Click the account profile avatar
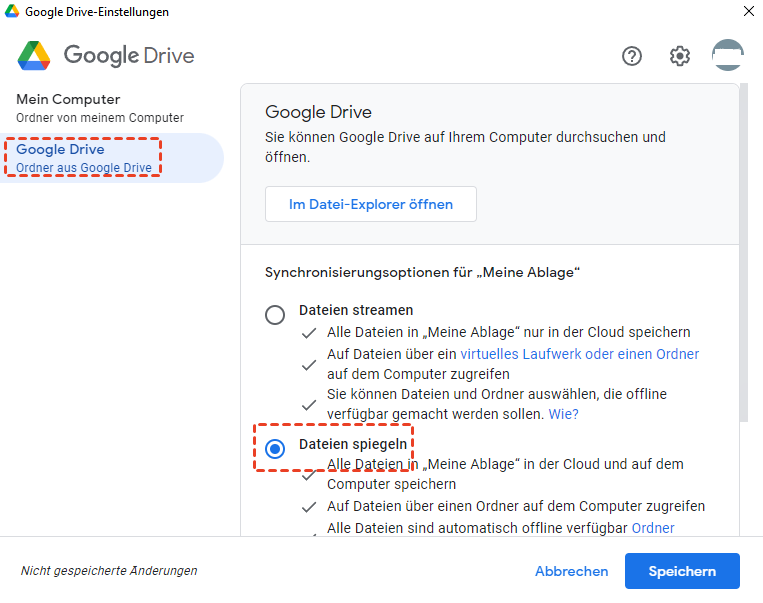 click(x=727, y=55)
